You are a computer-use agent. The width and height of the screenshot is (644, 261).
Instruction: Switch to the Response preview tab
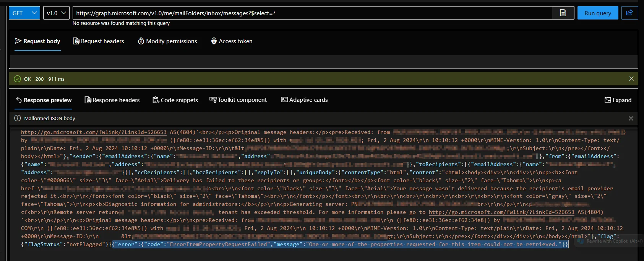point(44,100)
